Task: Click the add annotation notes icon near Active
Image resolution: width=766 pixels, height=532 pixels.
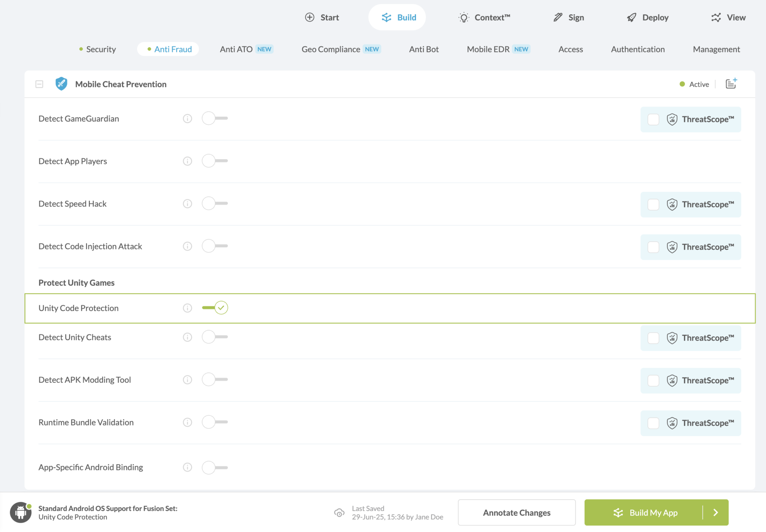Action: point(731,84)
